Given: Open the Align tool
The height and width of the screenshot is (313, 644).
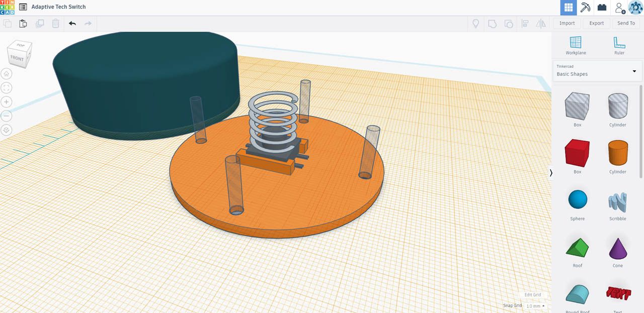Looking at the screenshot, I should pos(525,23).
